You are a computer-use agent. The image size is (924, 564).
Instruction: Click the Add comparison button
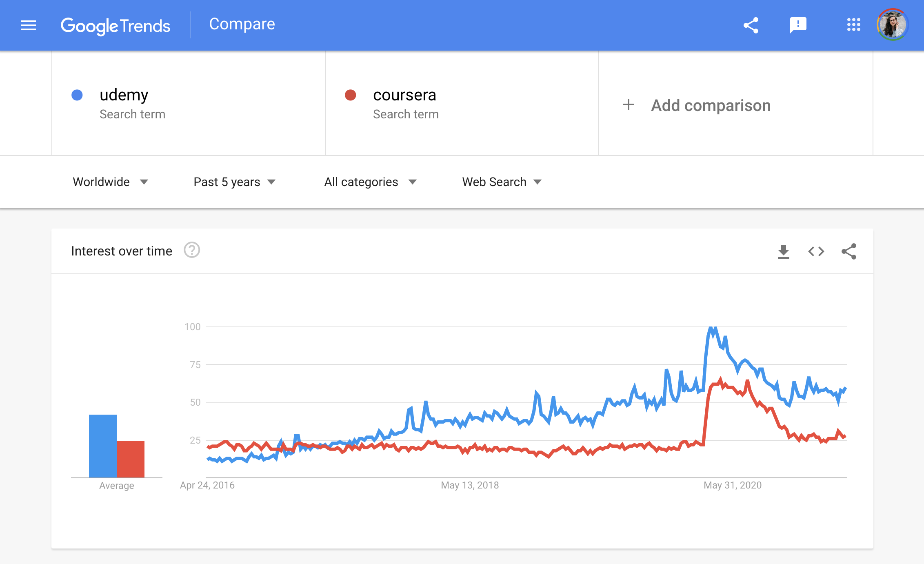(x=697, y=105)
